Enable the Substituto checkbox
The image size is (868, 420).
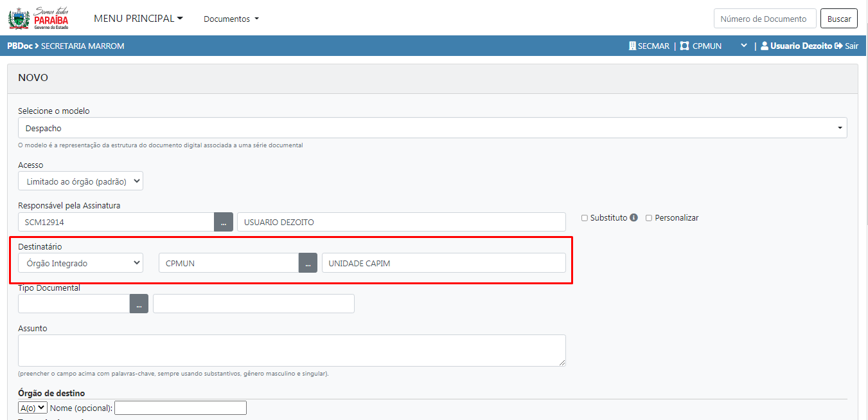point(585,218)
